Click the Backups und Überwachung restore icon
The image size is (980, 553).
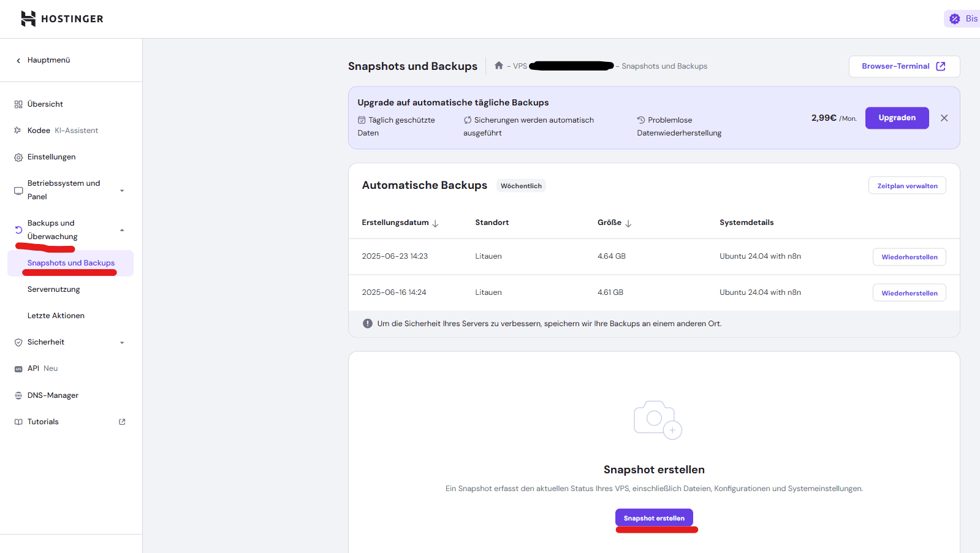pos(18,230)
